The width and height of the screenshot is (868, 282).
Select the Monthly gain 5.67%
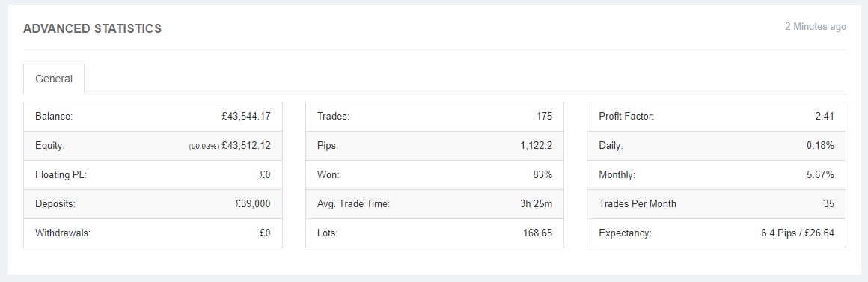click(x=820, y=175)
